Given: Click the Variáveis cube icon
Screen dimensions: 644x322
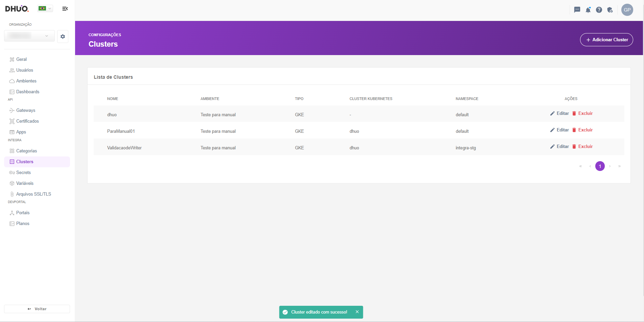Looking at the screenshot, I should pyautogui.click(x=12, y=183).
